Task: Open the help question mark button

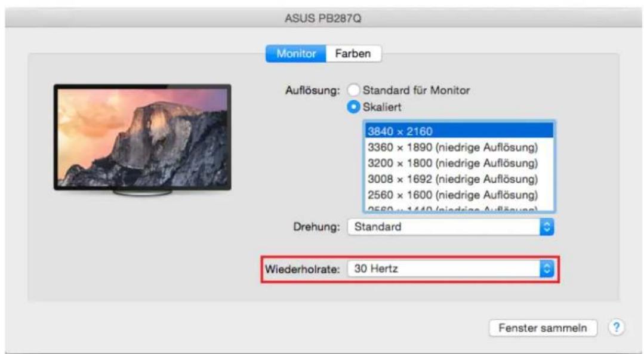Action: pyautogui.click(x=616, y=328)
